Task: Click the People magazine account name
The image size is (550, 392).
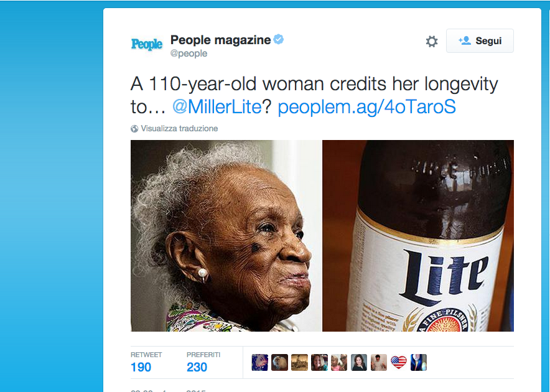Action: coord(221,40)
